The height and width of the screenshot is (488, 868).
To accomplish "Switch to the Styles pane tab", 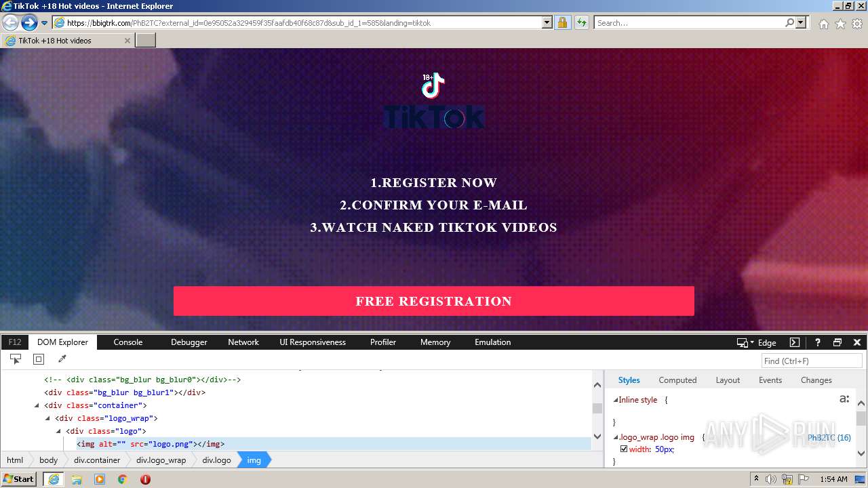I will pyautogui.click(x=629, y=380).
